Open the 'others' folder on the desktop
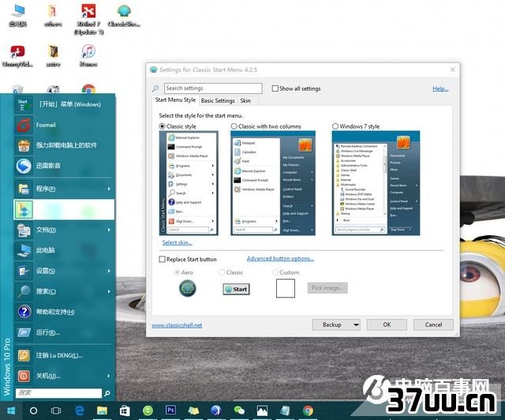This screenshot has width=505, height=420. (53, 15)
